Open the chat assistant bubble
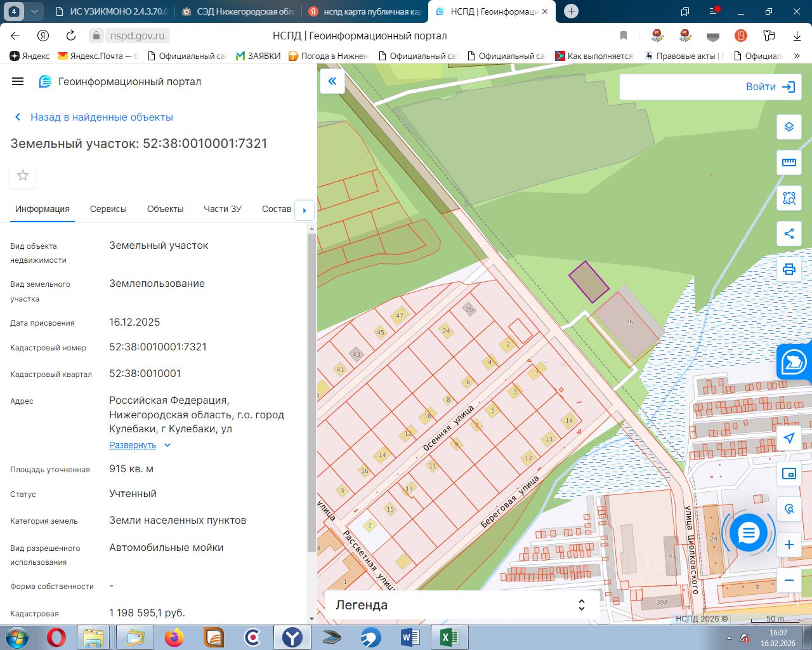 749,533
